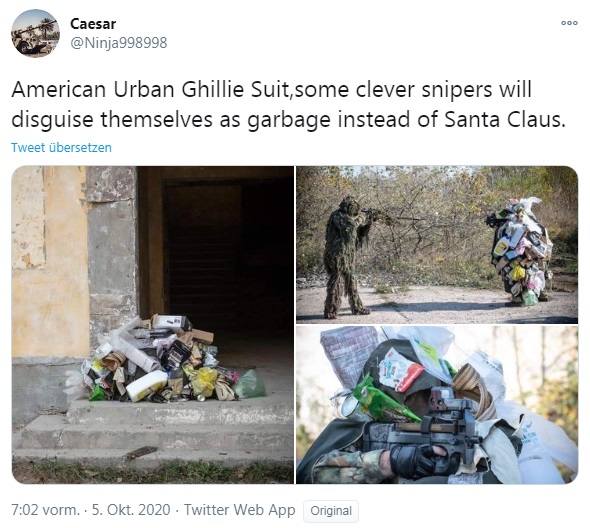Click the trash-costumed person facing the sniper
590x528 pixels.
click(520, 251)
